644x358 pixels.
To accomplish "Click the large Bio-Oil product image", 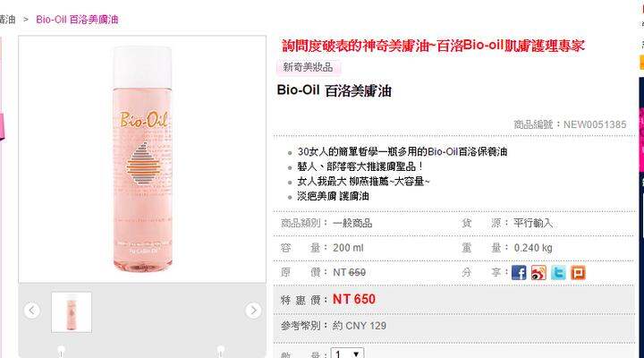I will pos(142,159).
